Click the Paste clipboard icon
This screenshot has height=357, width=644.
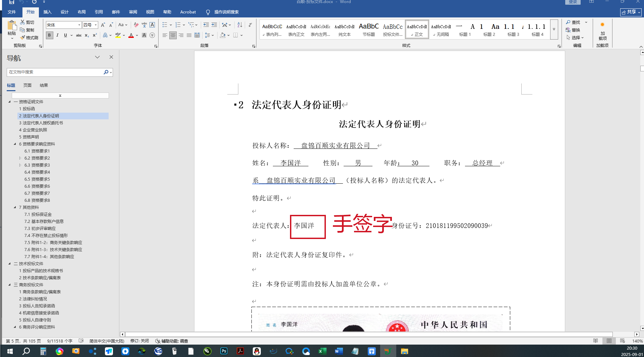[12, 26]
